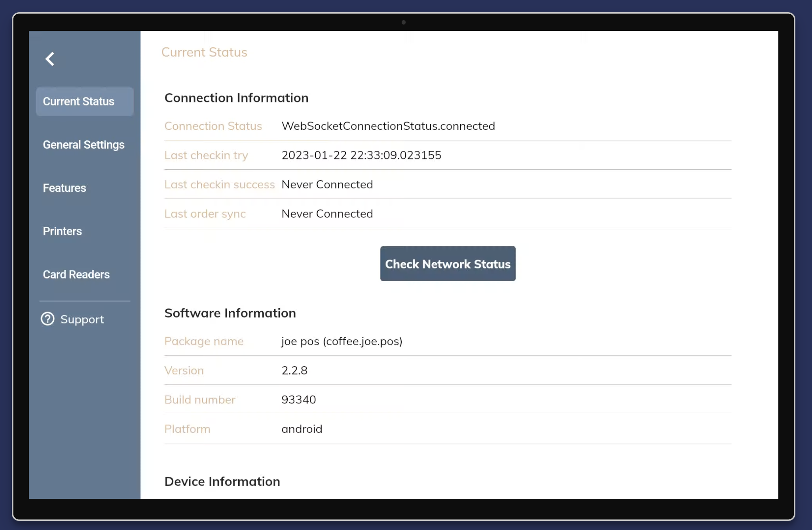Click the Last order sync label
812x530 pixels.
pyautogui.click(x=205, y=214)
